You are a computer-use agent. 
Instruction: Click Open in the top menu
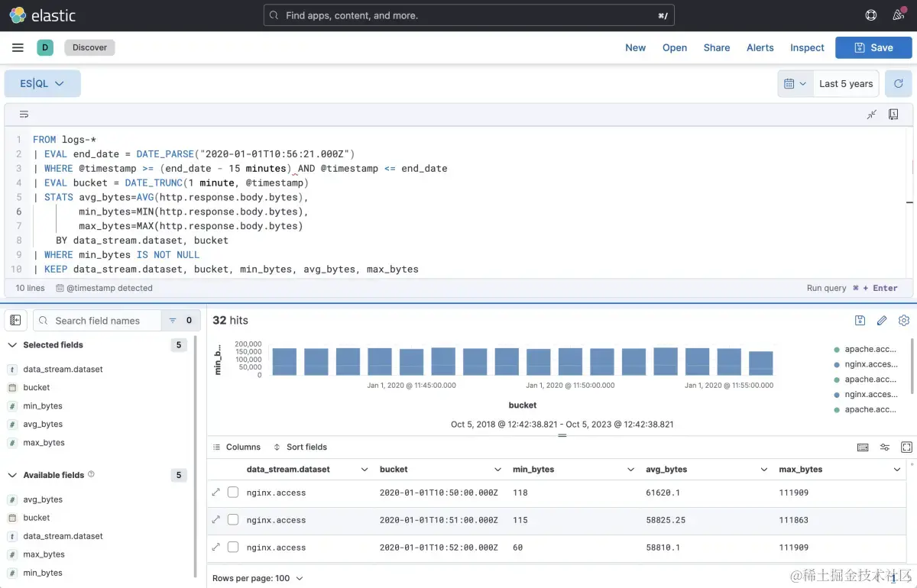pyautogui.click(x=675, y=47)
